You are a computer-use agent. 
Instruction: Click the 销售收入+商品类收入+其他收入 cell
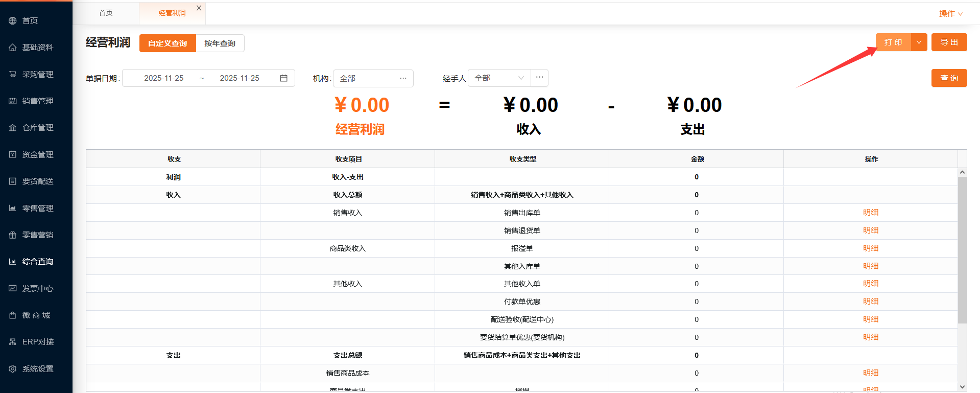click(x=522, y=195)
